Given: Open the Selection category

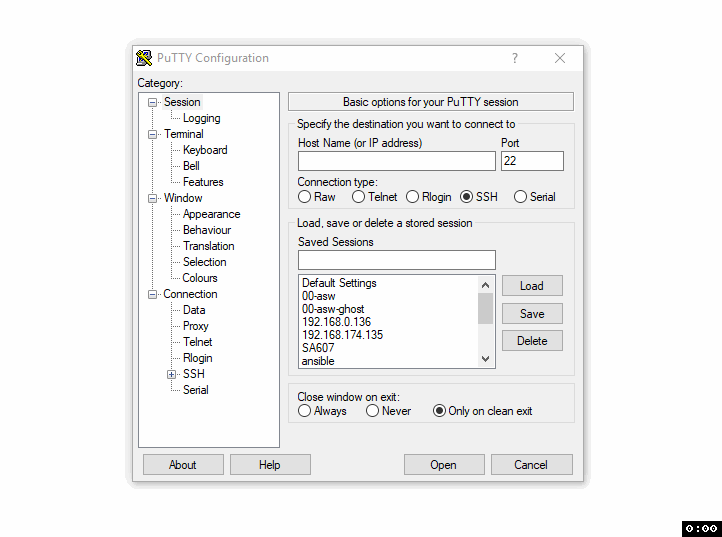Looking at the screenshot, I should pos(204,262).
